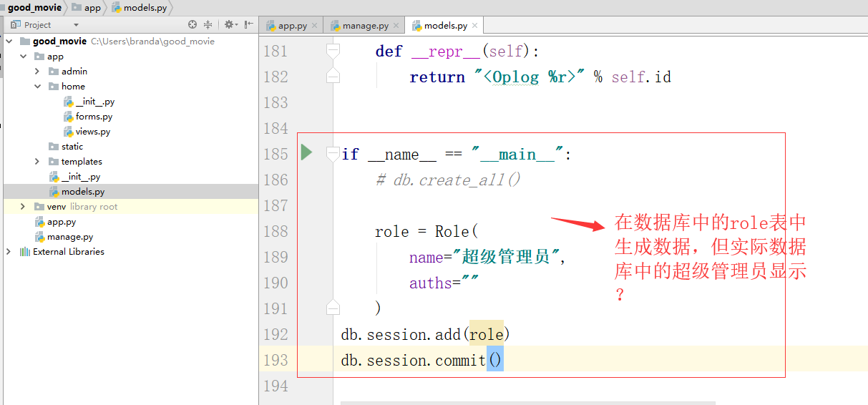
Task: Switch to the manage.py tab
Action: click(x=364, y=26)
